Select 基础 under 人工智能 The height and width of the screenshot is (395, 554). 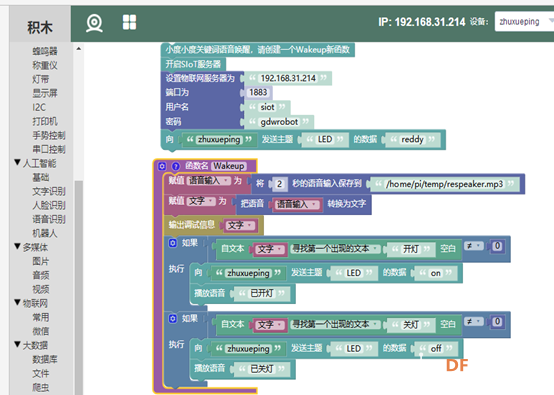tap(41, 177)
